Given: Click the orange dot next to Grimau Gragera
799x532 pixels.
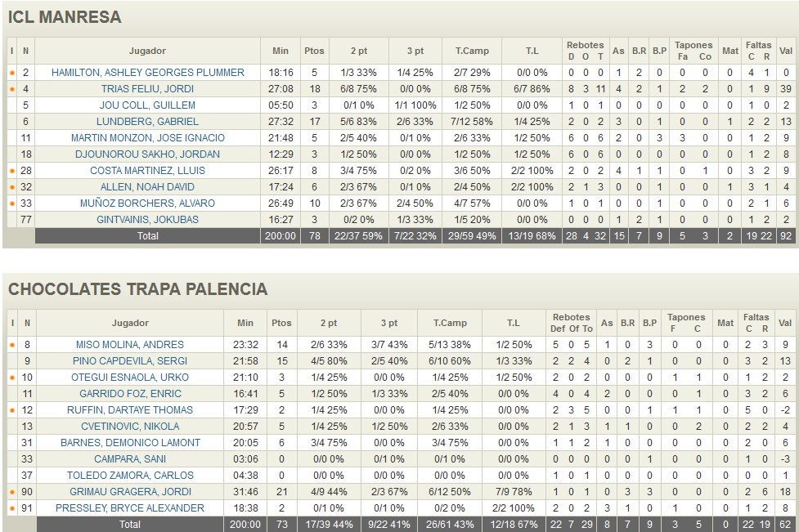Looking at the screenshot, I should (x=11, y=492).
